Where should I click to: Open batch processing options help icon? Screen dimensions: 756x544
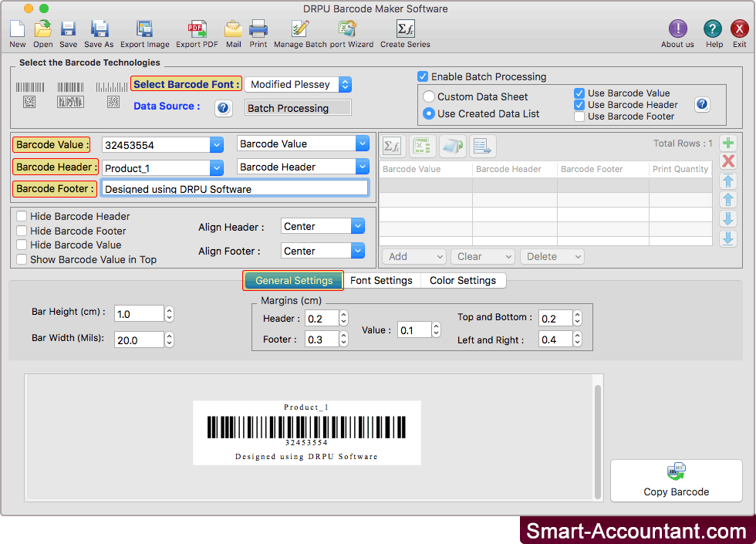[x=702, y=104]
